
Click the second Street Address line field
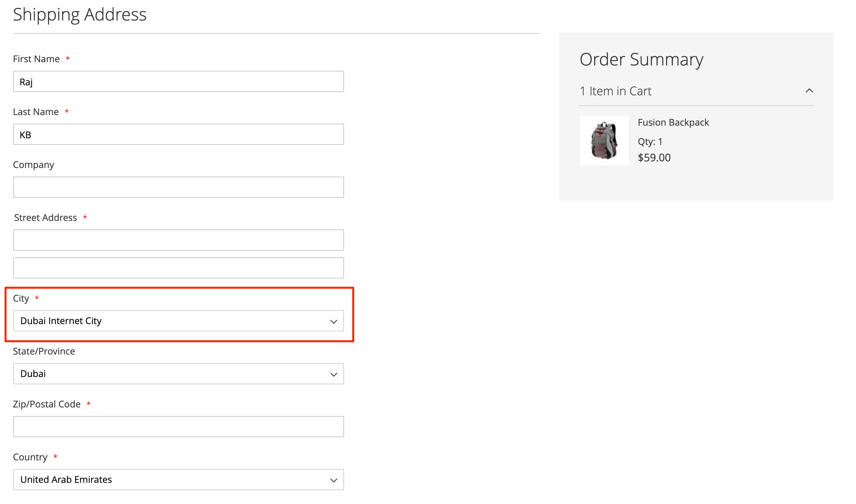[x=178, y=268]
